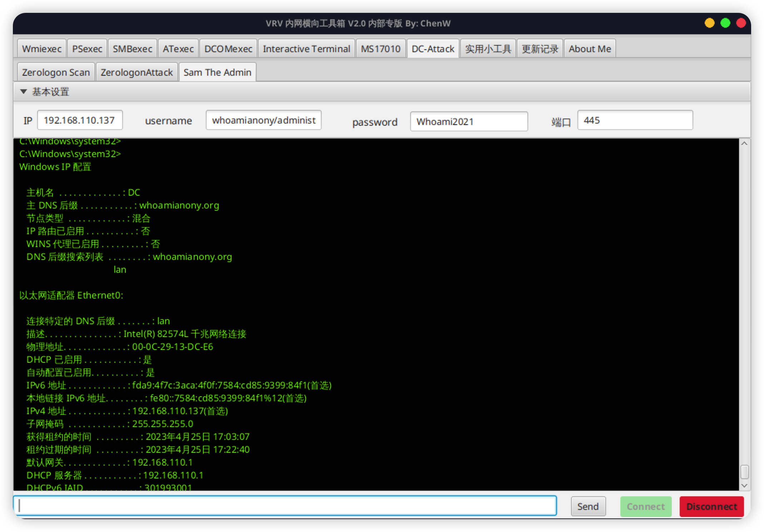Select the SMBexec tab
Viewport: 764px width, 532px height.
click(132, 49)
